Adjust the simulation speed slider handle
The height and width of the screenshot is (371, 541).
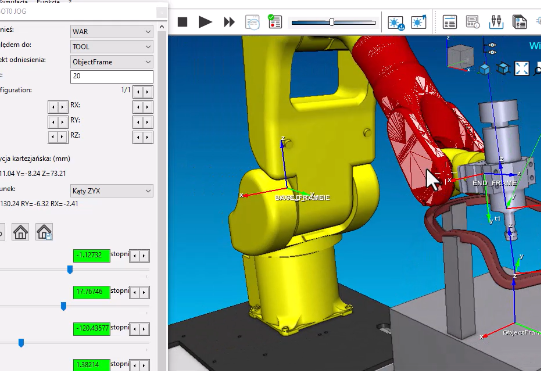pyautogui.click(x=332, y=22)
